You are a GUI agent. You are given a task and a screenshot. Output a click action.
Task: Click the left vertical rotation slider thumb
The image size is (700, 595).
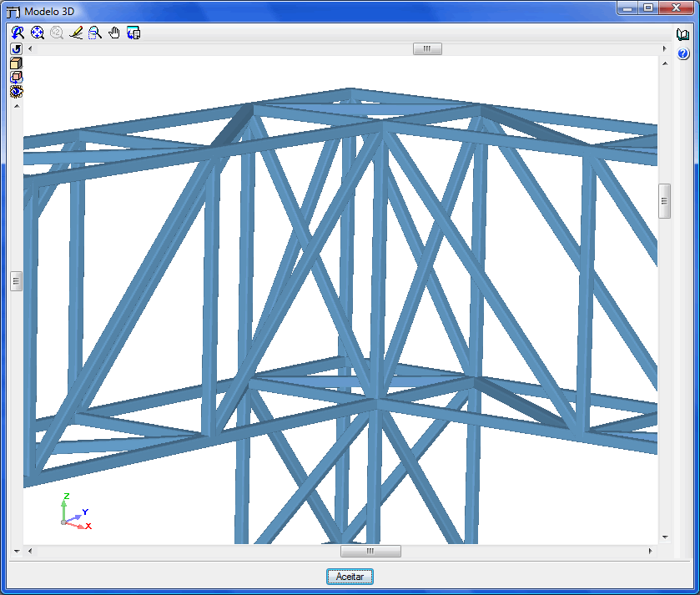pos(16,280)
